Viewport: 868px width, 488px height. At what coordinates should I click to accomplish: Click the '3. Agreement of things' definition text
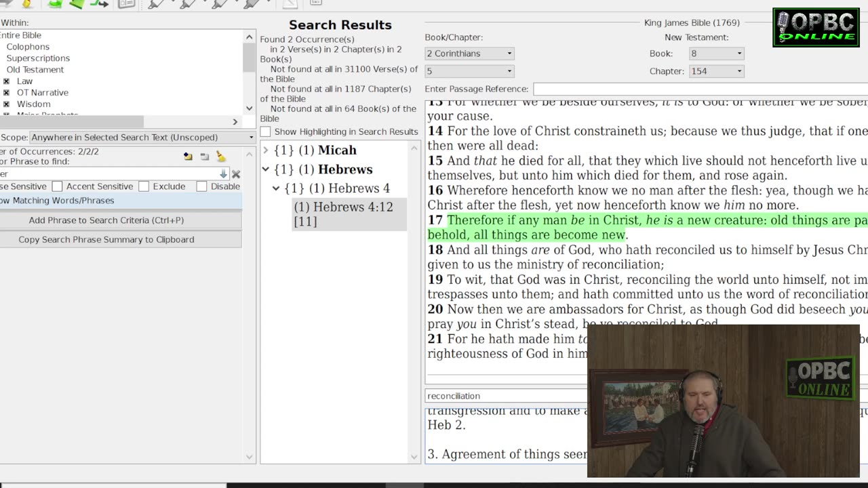pos(507,455)
